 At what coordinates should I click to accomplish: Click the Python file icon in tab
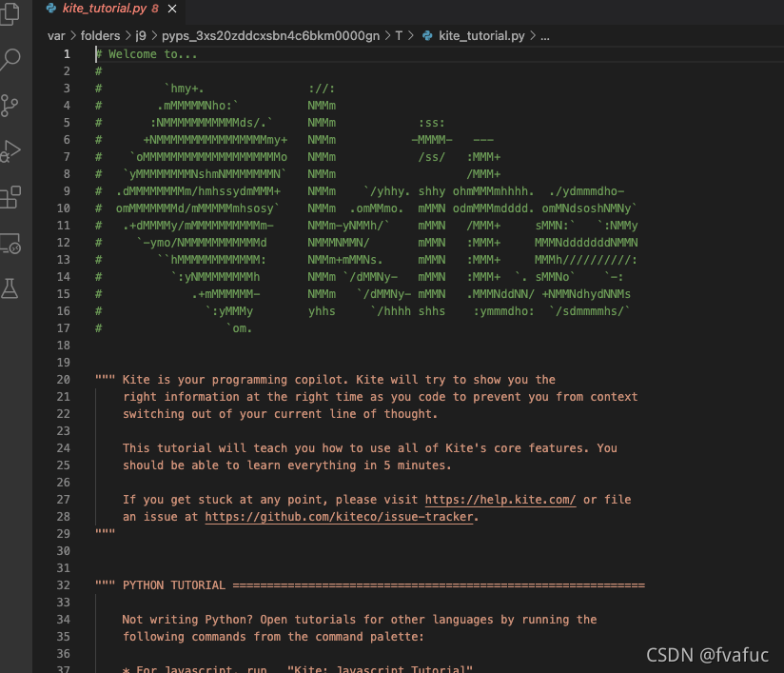click(x=51, y=9)
